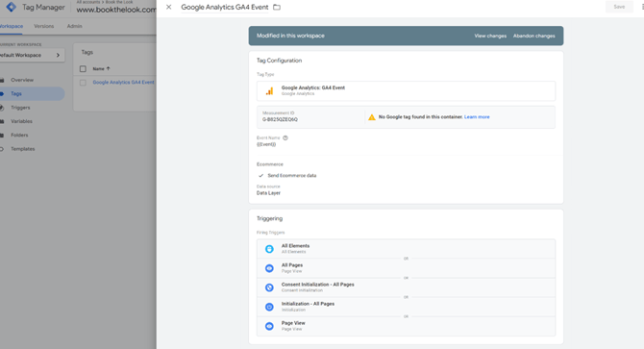Click the View changes link
This screenshot has height=349, width=644.
(490, 36)
